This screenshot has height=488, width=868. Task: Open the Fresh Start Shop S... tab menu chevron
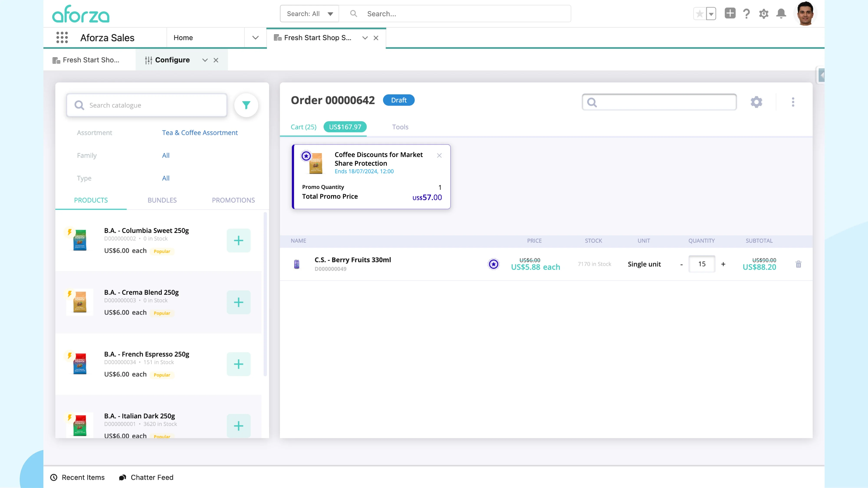365,38
